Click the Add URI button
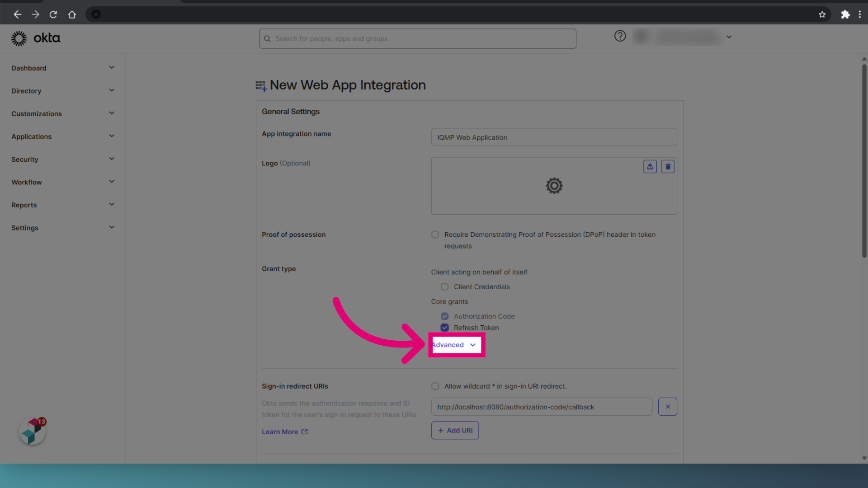Screen dimensions: 868x488 [455, 431]
